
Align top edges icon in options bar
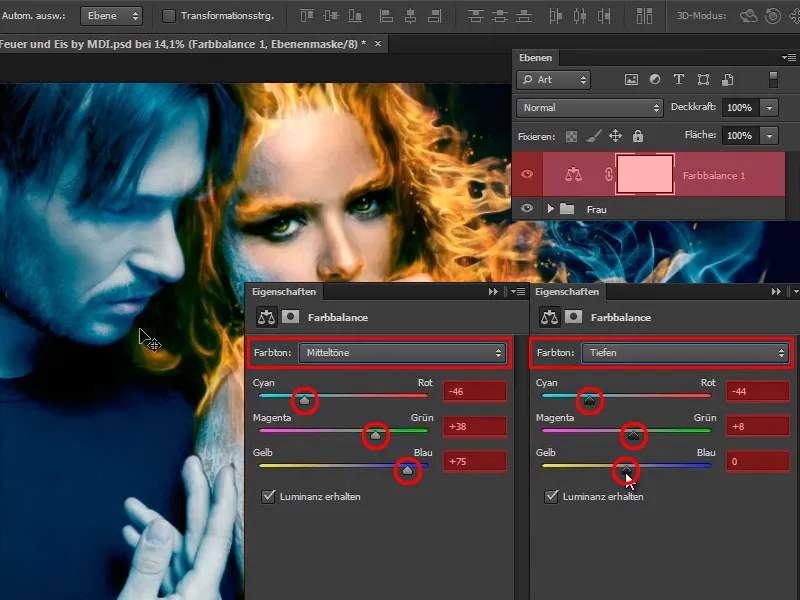tap(307, 16)
